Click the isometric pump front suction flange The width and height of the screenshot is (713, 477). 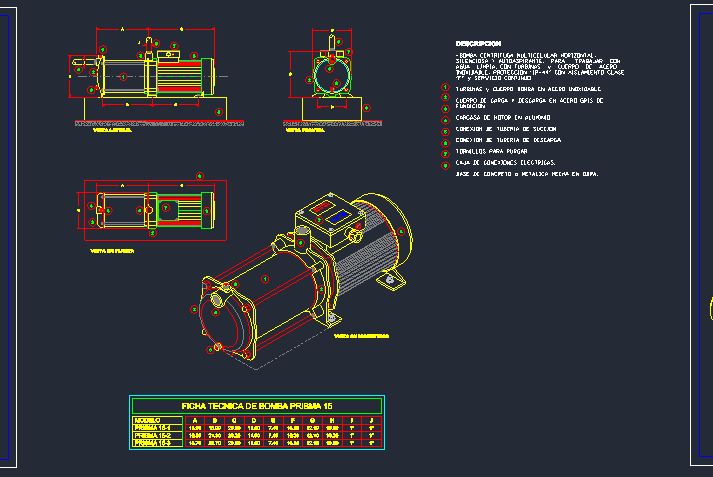[220, 320]
